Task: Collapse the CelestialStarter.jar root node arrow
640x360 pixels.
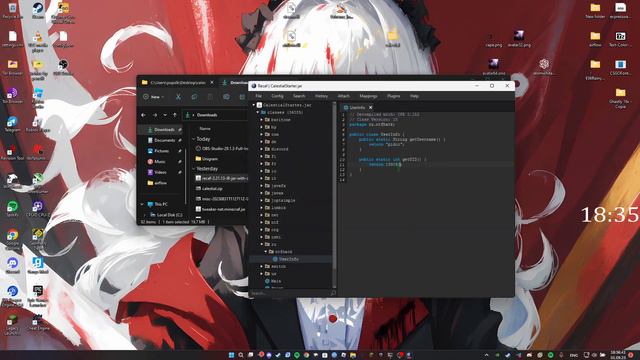Action: pos(253,105)
